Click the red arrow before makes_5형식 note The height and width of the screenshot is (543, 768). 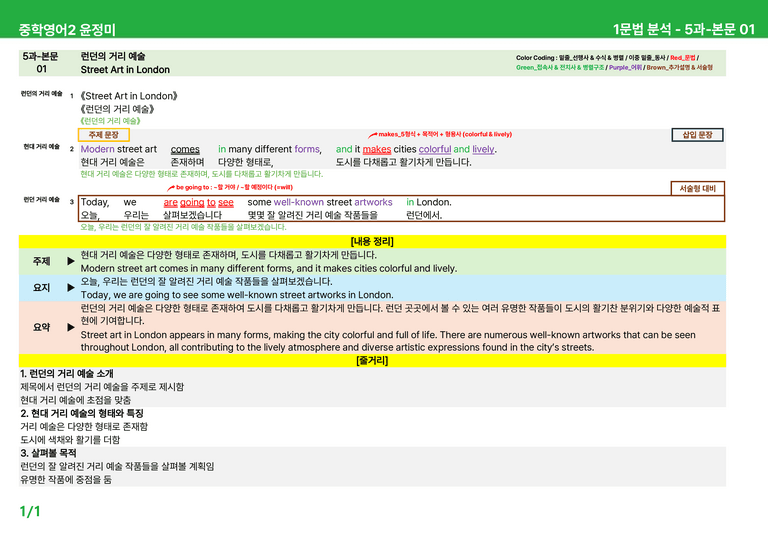(x=373, y=135)
